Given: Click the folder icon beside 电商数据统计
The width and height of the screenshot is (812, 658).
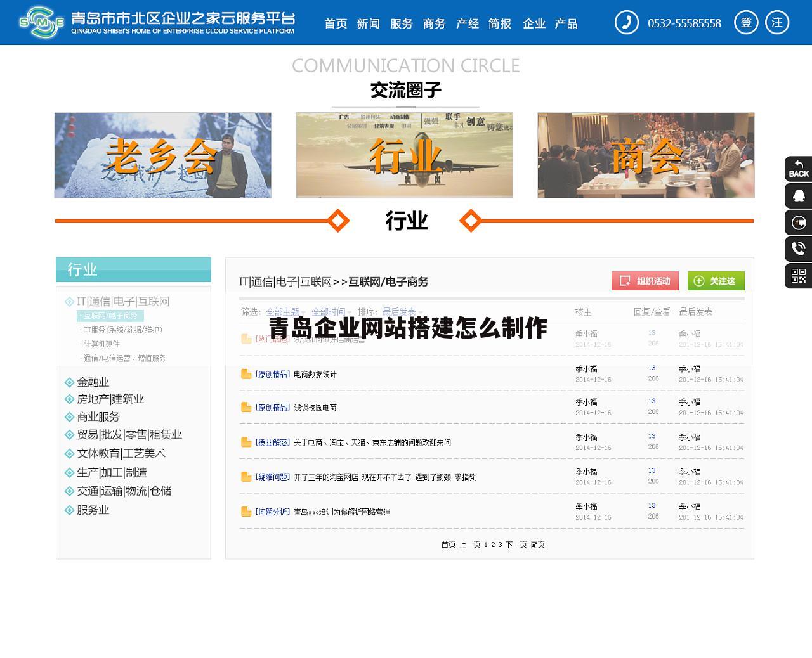Looking at the screenshot, I should [x=246, y=373].
